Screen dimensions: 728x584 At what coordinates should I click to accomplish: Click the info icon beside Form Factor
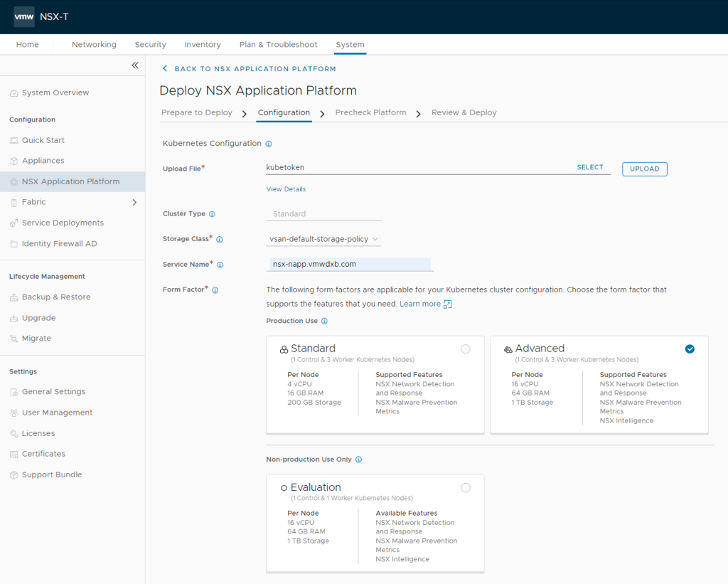coord(215,290)
